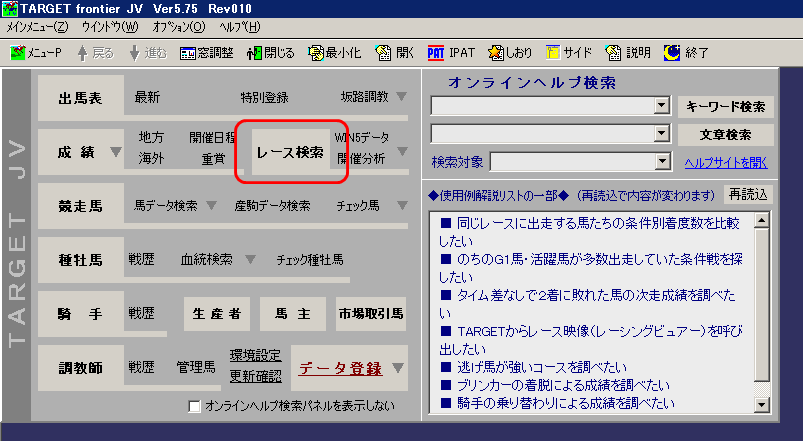Click the 生産者 button
The image size is (803, 441).
click(x=217, y=313)
